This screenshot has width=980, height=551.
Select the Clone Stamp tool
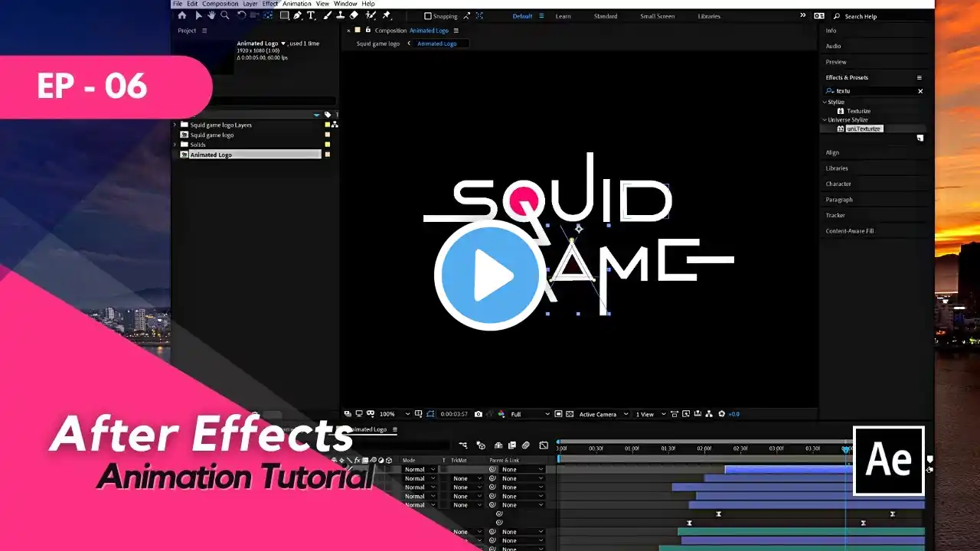click(340, 15)
